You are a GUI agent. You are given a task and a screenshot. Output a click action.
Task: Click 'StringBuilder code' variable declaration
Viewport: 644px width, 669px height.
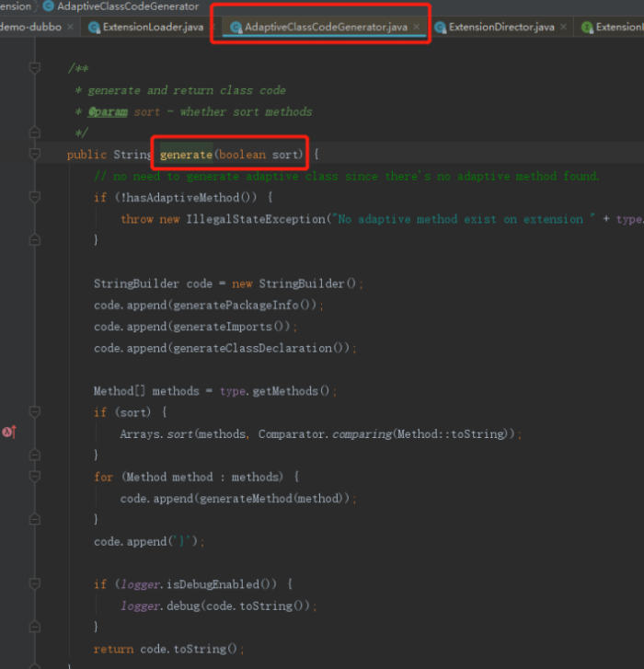(153, 283)
